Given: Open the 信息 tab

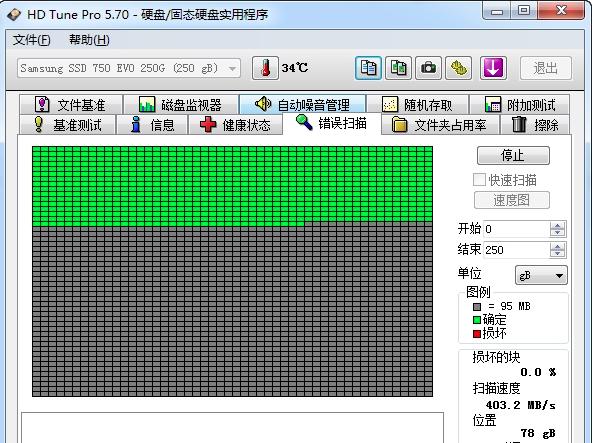Looking at the screenshot, I should [152, 124].
